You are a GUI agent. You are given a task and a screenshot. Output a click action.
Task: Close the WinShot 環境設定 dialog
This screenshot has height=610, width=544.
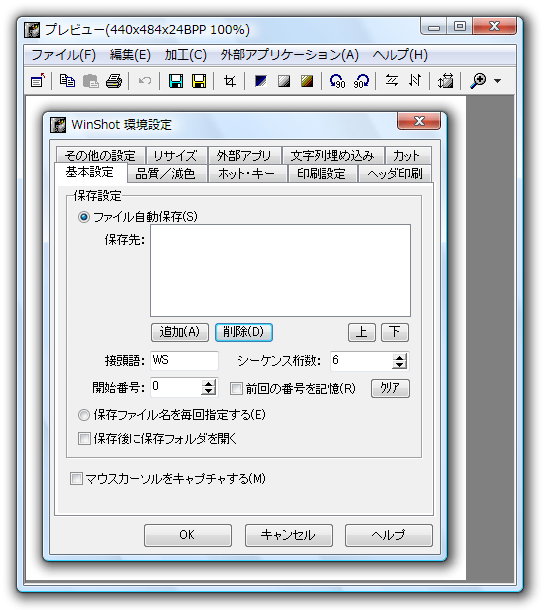(419, 121)
